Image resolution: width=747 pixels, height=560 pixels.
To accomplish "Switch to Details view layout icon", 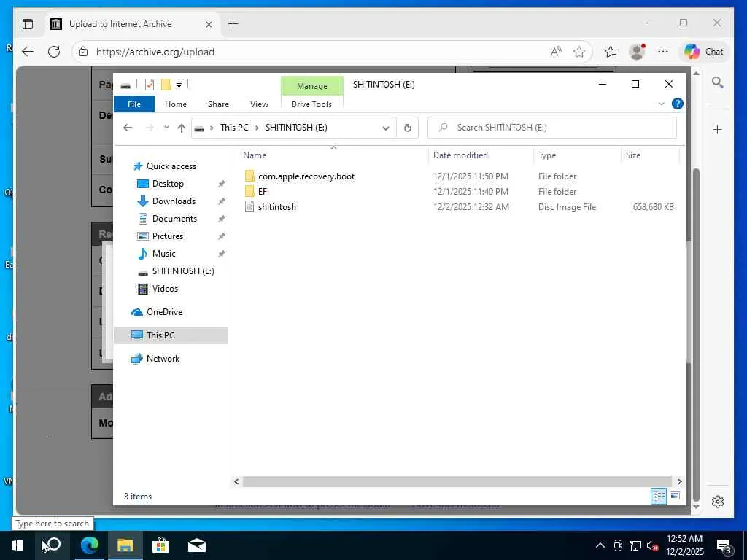I will (659, 496).
